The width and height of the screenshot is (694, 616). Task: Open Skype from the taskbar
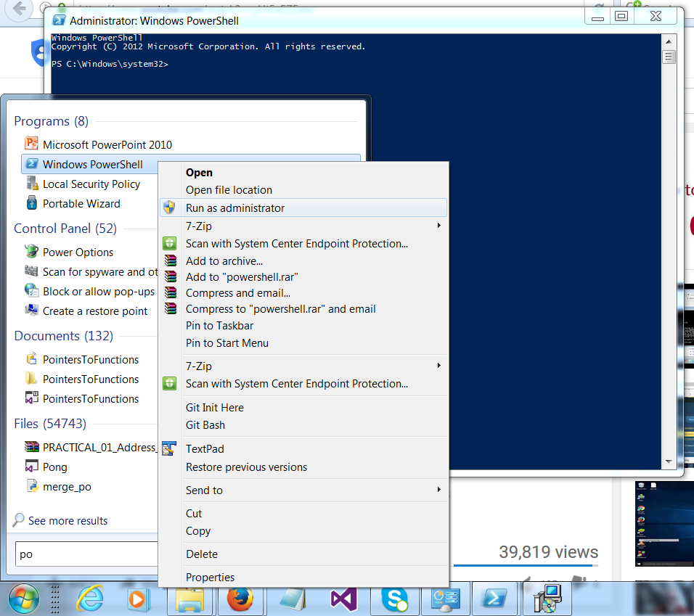click(394, 599)
